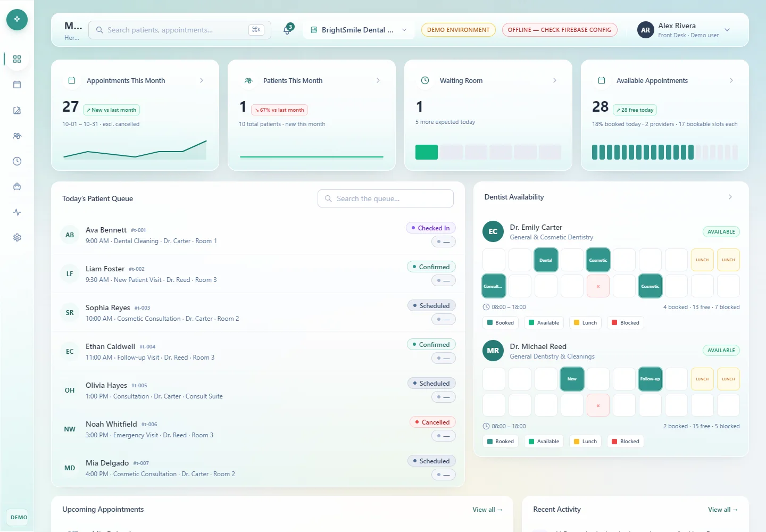Select Dr. Carter's Consult... time slot
Viewport: 766px width, 532px height.
[494, 286]
